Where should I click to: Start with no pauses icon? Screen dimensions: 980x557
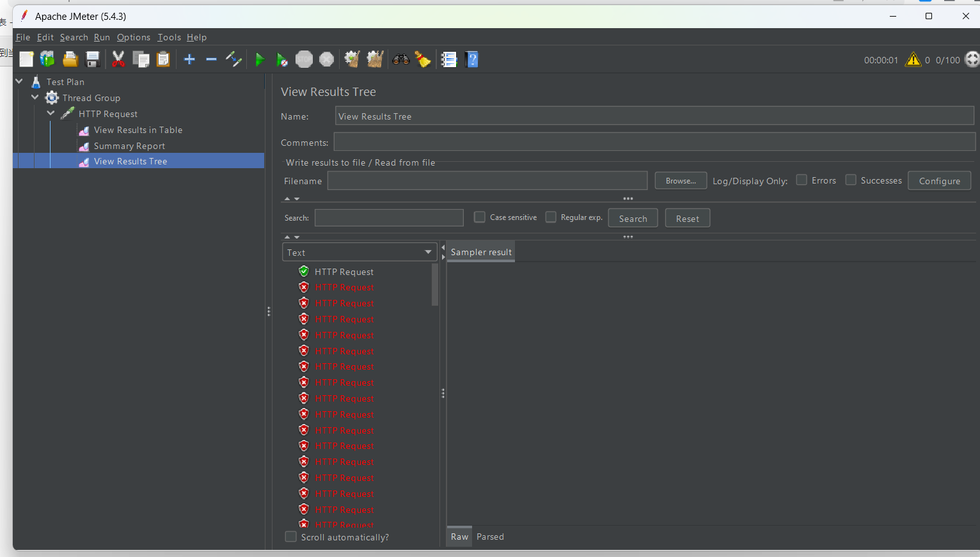tap(281, 60)
